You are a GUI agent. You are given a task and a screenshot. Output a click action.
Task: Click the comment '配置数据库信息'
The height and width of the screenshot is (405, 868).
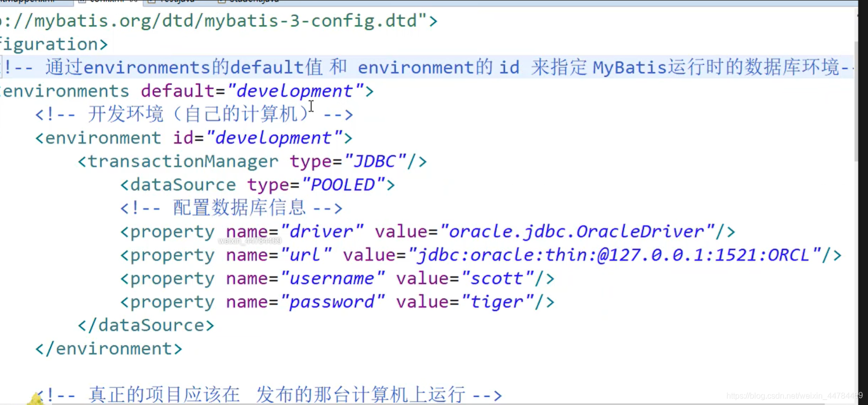231,208
